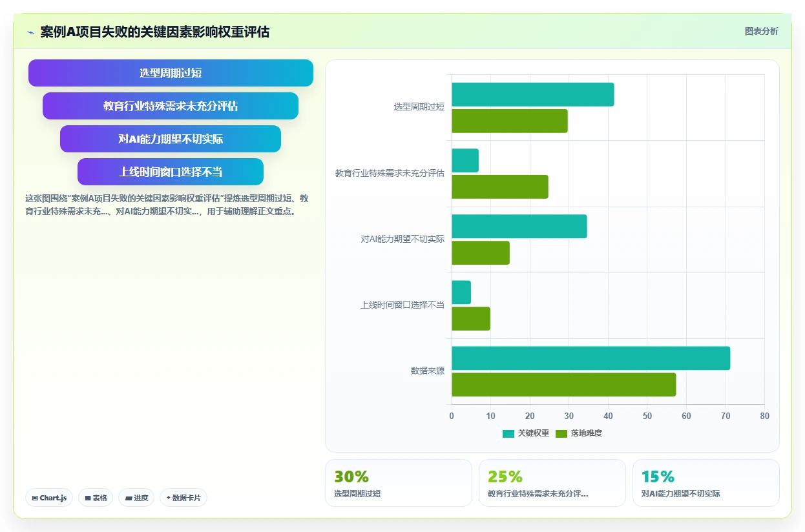Click the green bar for 上线时间窗口选择不当
The width and height of the screenshot is (805, 532).
pyautogui.click(x=470, y=318)
